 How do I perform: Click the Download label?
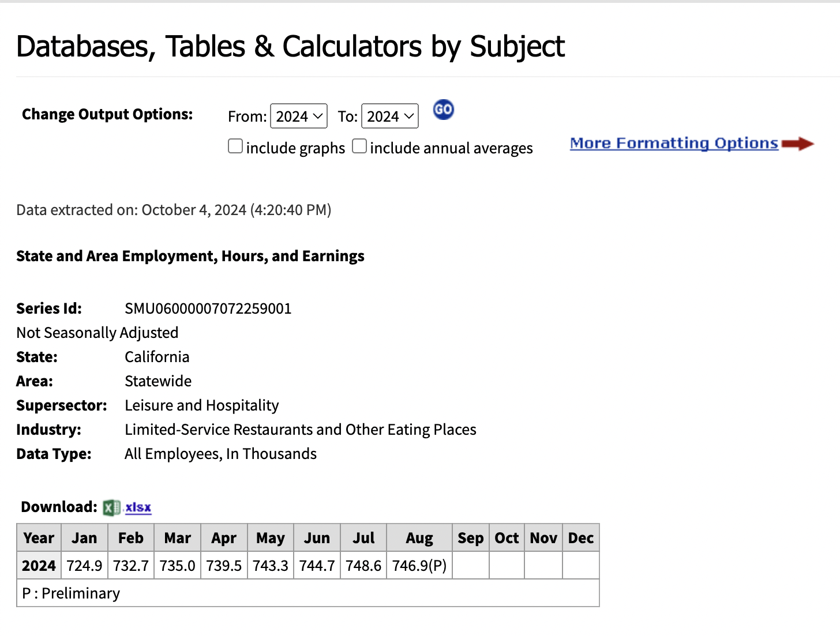(x=59, y=507)
